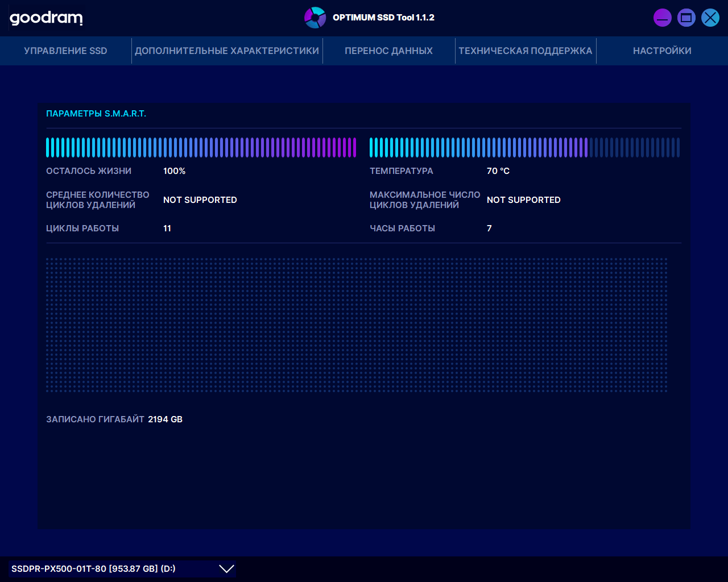Click the power cycles value 11

click(167, 228)
